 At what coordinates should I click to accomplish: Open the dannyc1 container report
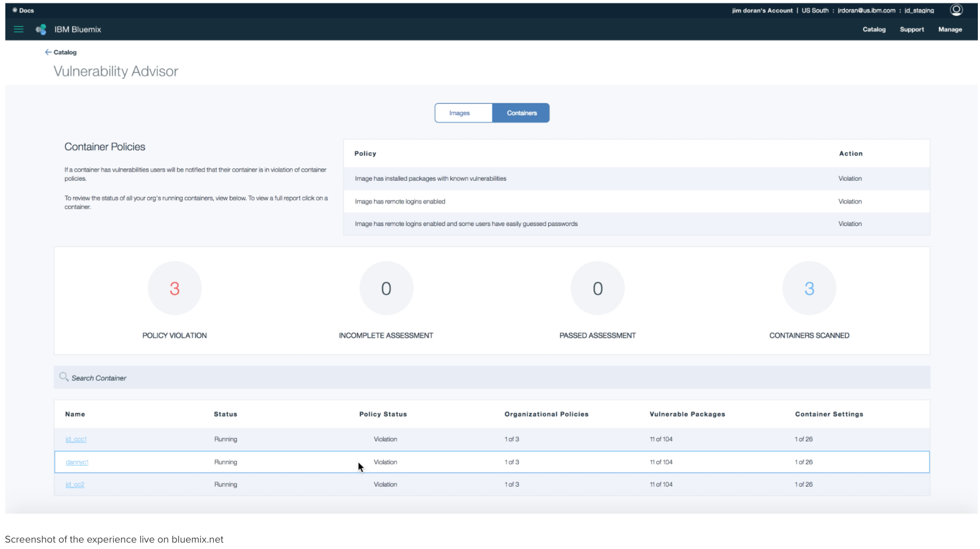pos(77,462)
